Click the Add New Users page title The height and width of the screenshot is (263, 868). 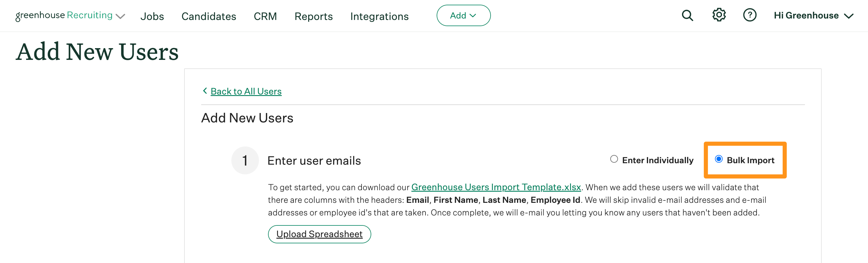(x=97, y=52)
